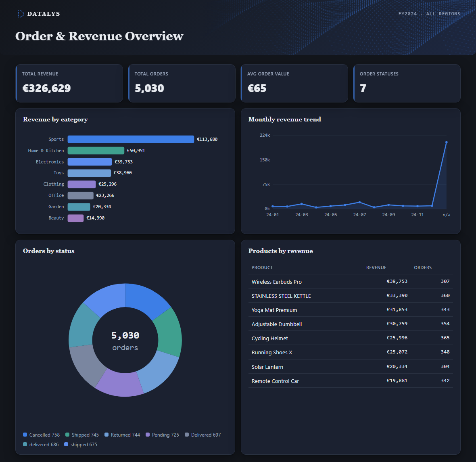Click the Garden category bar
The width and height of the screenshot is (476, 462).
coord(79,207)
